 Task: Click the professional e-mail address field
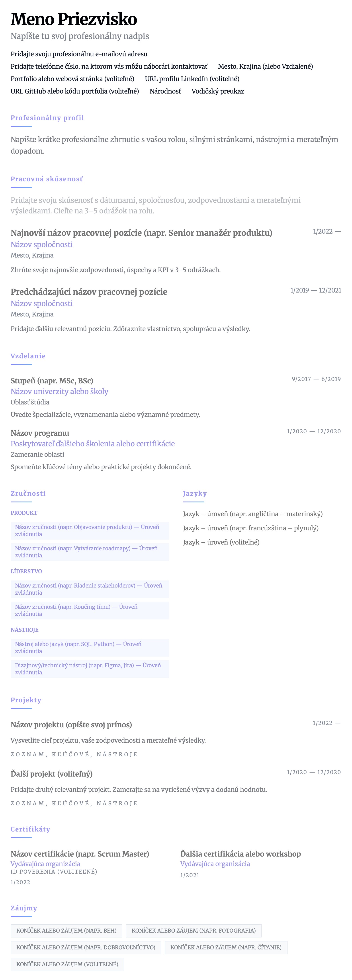click(x=79, y=54)
